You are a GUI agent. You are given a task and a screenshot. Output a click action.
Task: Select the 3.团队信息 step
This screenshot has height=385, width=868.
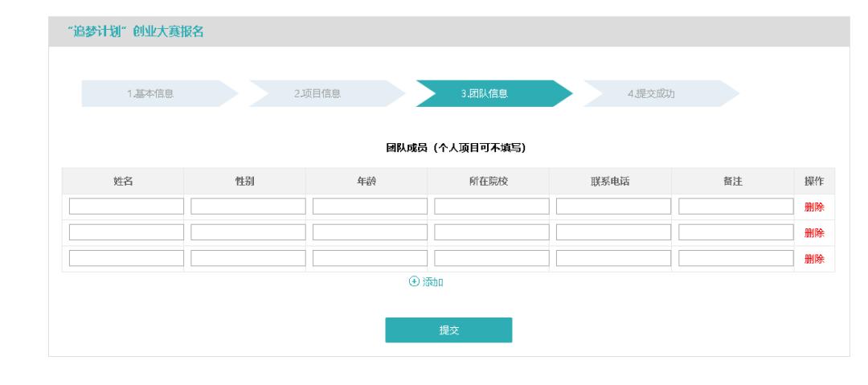tap(485, 94)
